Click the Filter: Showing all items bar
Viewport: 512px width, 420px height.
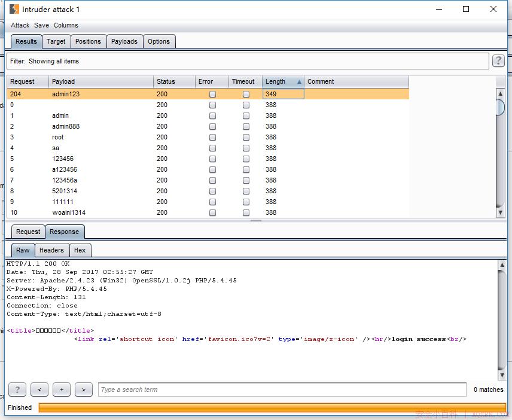point(248,61)
